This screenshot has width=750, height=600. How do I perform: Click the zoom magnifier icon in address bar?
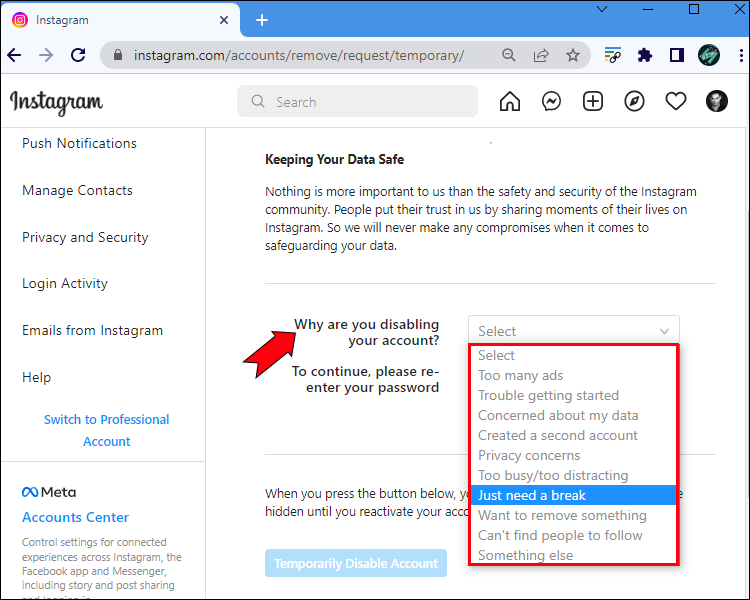click(x=509, y=56)
